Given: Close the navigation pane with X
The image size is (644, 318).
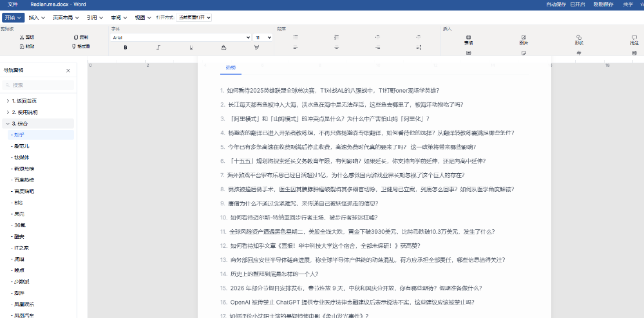Looking at the screenshot, I should (x=68, y=70).
